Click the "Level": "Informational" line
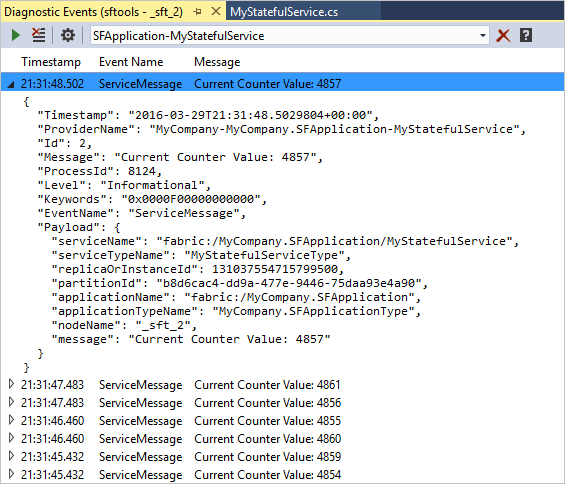Screen dimensions: 565x484 (124, 185)
